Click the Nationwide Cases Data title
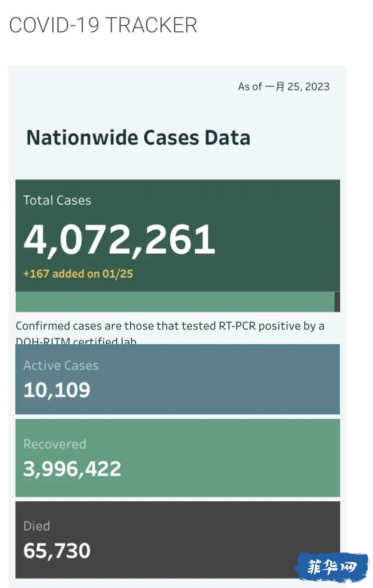The image size is (373, 588). (x=138, y=137)
